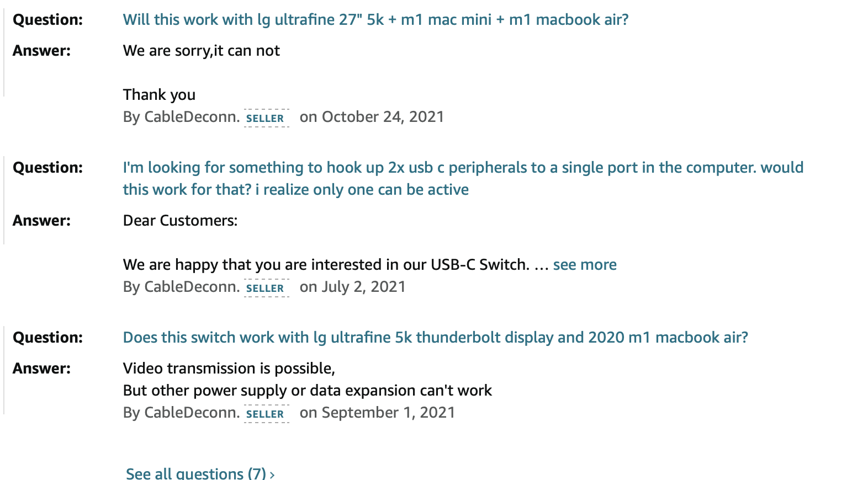Click the SELLER badge on July 2 answer
The image size is (868, 480).
point(265,288)
